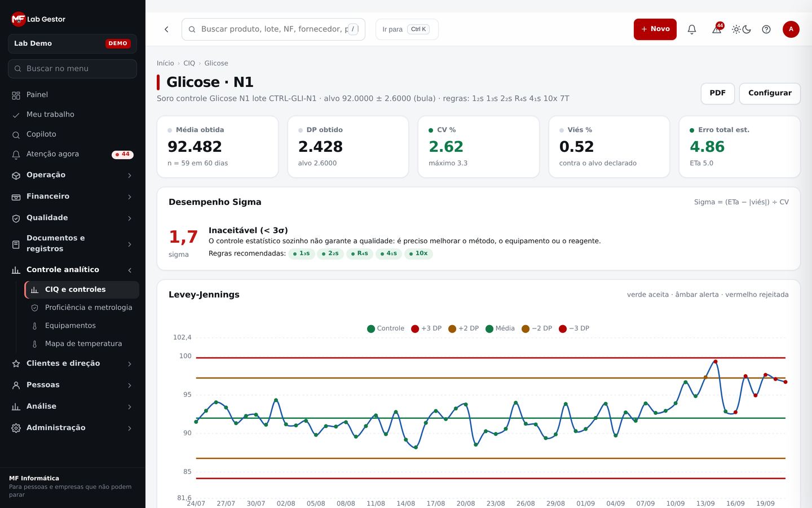Toggle −2 DP amber legend swatch
The height and width of the screenshot is (508, 812).
pyautogui.click(x=526, y=329)
